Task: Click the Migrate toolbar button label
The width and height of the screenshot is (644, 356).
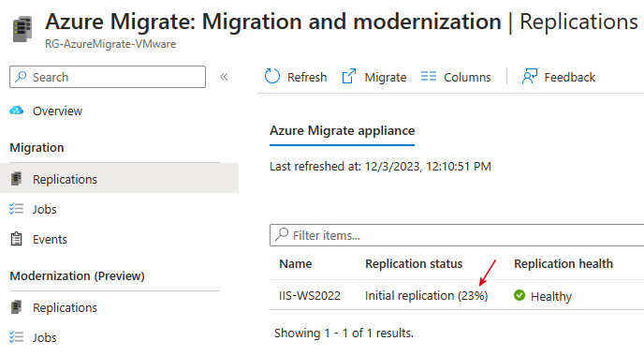Action: pos(386,77)
